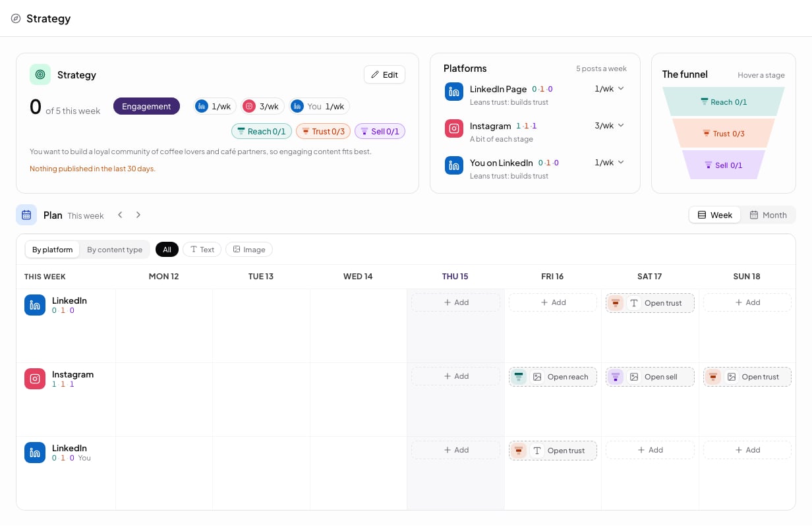The width and height of the screenshot is (812, 527).
Task: Filter plan by Image content
Action: (249, 250)
